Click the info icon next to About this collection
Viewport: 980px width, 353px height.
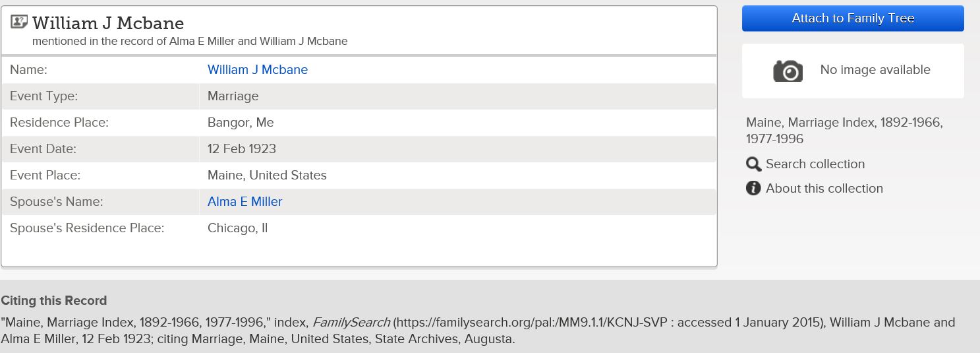click(x=753, y=189)
